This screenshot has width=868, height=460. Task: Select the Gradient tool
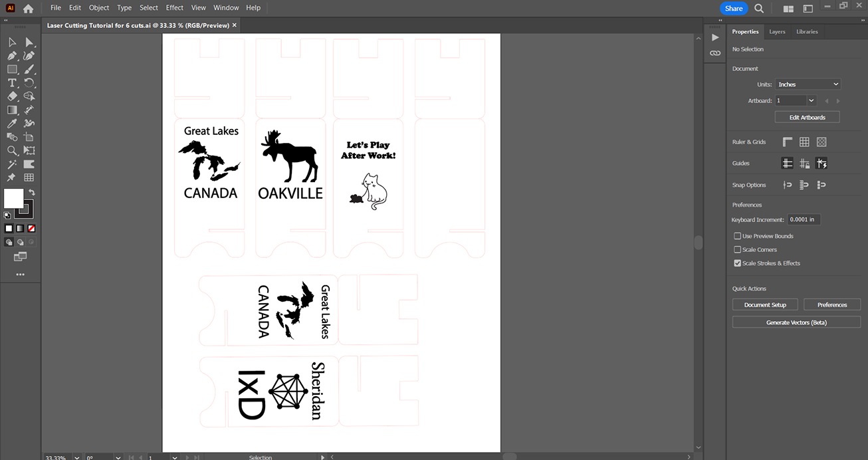coord(12,110)
